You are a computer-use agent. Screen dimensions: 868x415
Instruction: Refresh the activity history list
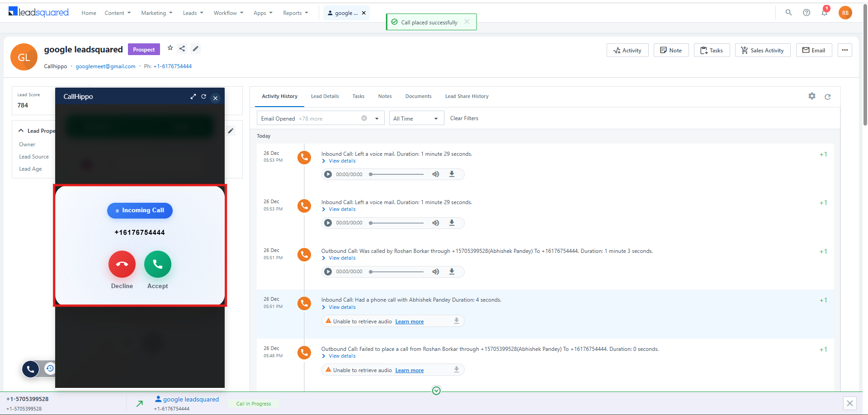point(827,97)
